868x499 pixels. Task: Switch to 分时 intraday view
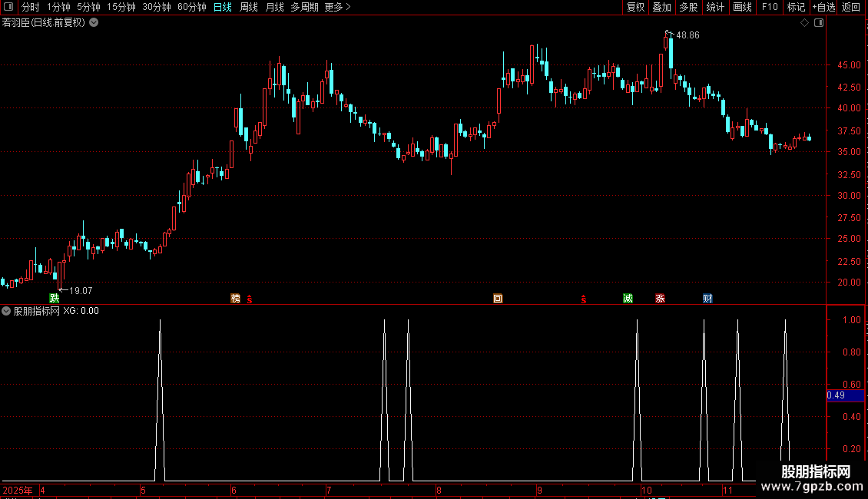pyautogui.click(x=31, y=7)
